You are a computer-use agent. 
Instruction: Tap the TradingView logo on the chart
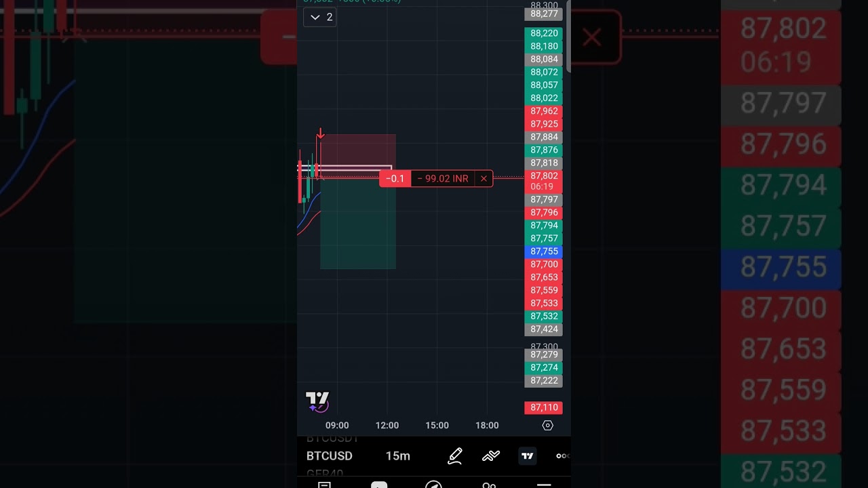point(317,401)
